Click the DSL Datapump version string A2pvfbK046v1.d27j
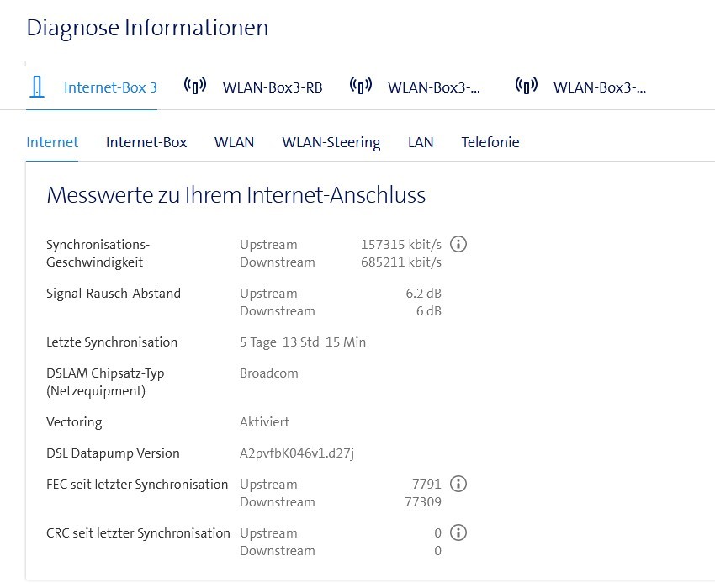This screenshot has height=588, width=715. pos(297,453)
